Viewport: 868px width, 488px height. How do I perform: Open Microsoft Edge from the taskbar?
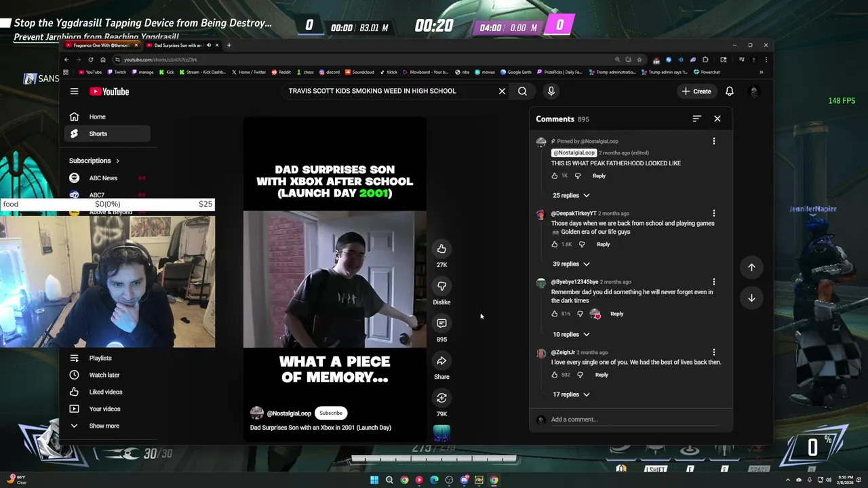[434, 480]
